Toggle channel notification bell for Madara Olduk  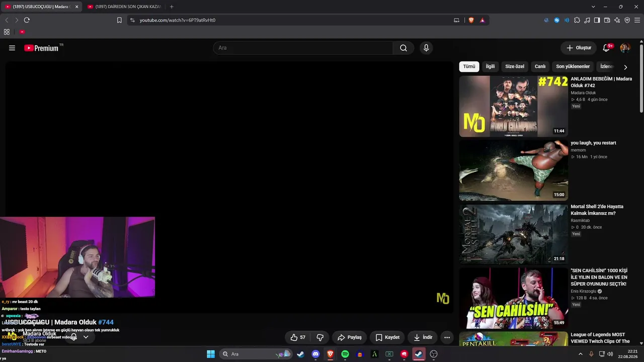(x=74, y=337)
